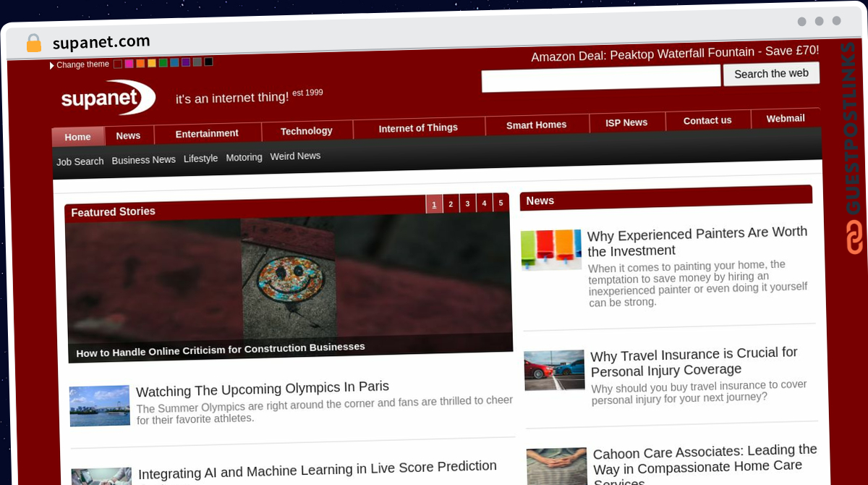Click the Search the web button
Screen dimensions: 868x485
[771, 74]
